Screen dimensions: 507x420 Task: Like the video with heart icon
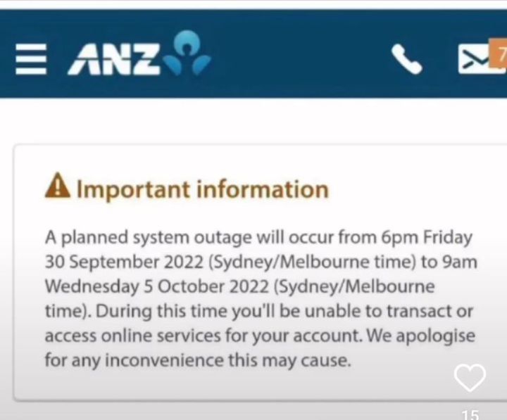470,378
